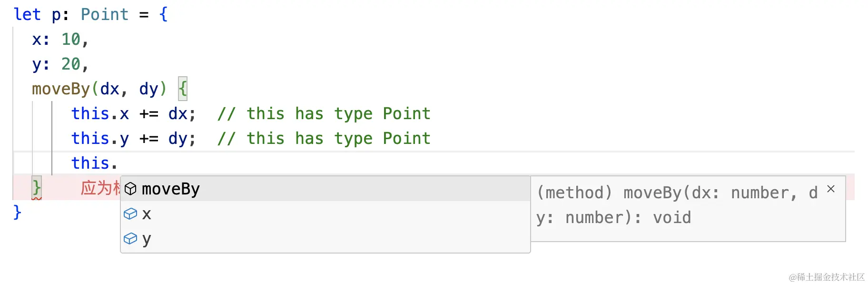Place cursor on the Point type annotation

[105, 14]
